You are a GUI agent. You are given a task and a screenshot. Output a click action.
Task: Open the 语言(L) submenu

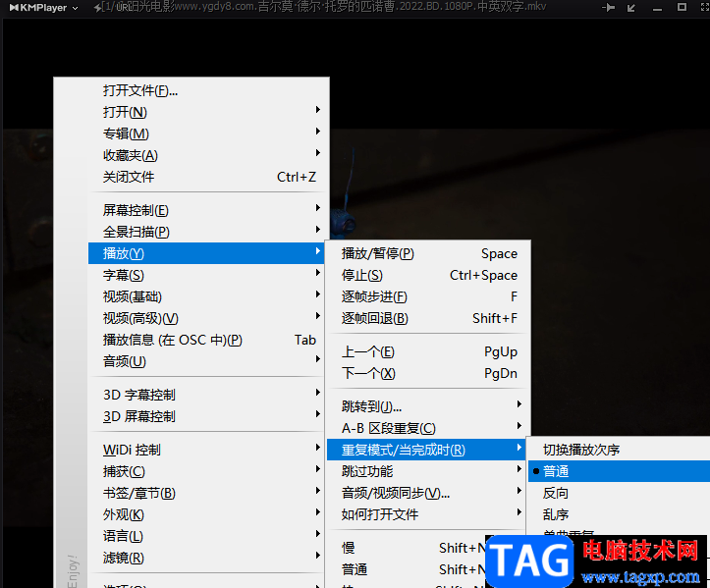pos(206,536)
